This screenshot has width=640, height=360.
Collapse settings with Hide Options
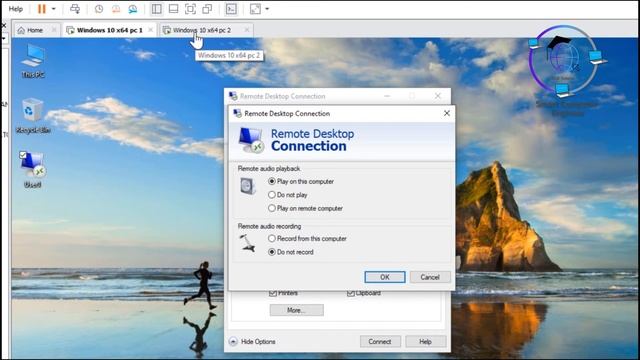tap(253, 341)
